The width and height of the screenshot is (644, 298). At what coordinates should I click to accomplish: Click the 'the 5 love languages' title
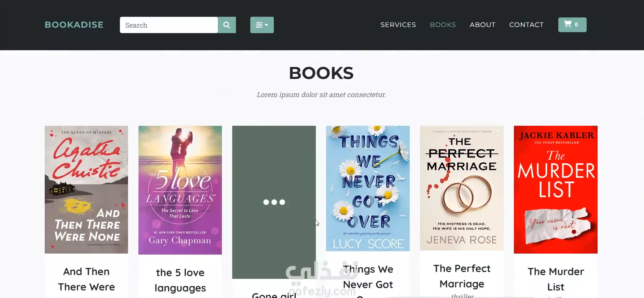(180, 280)
